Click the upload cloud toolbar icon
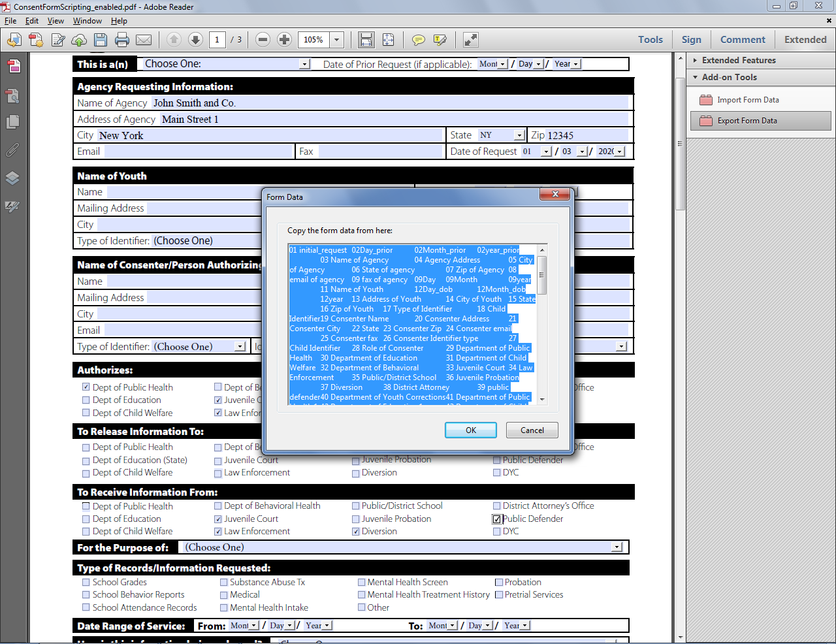Image resolution: width=836 pixels, height=644 pixels. (x=79, y=40)
